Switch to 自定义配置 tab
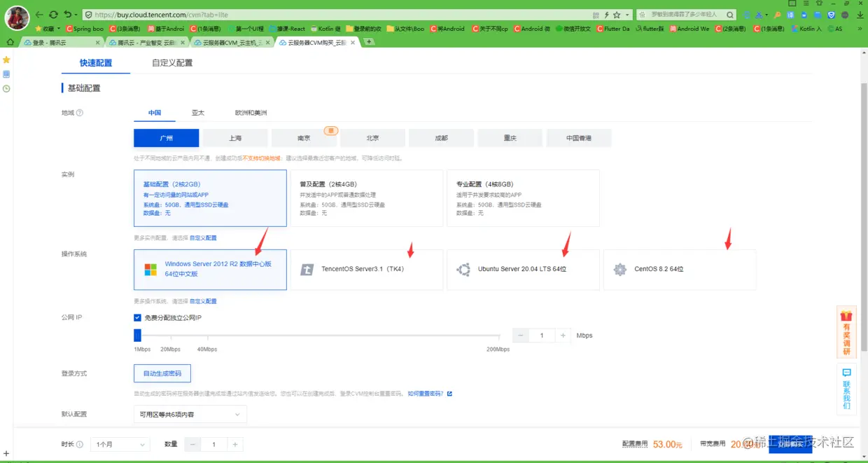Viewport: 868px width, 463px height. [172, 63]
